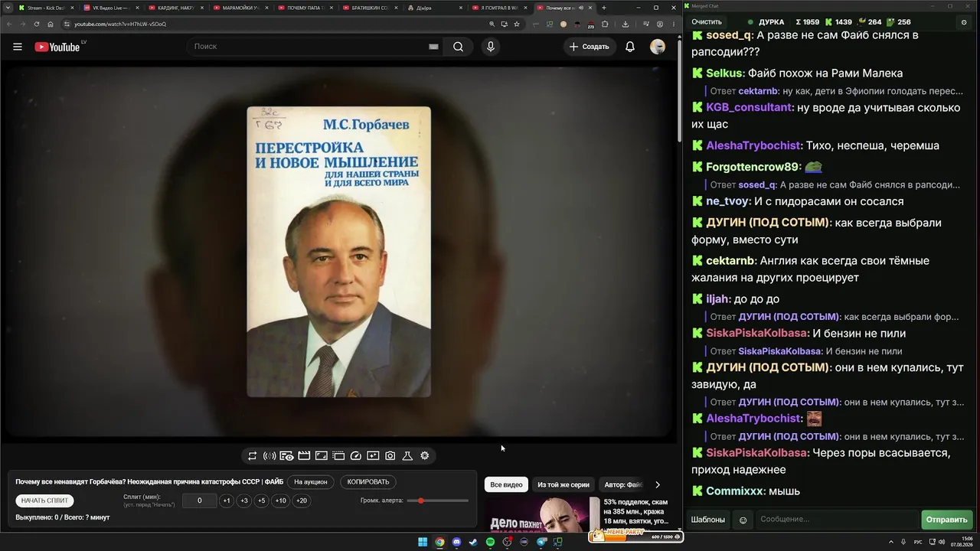Click the username Commixxx in chat
The width and height of the screenshot is (980, 551).
tap(734, 491)
